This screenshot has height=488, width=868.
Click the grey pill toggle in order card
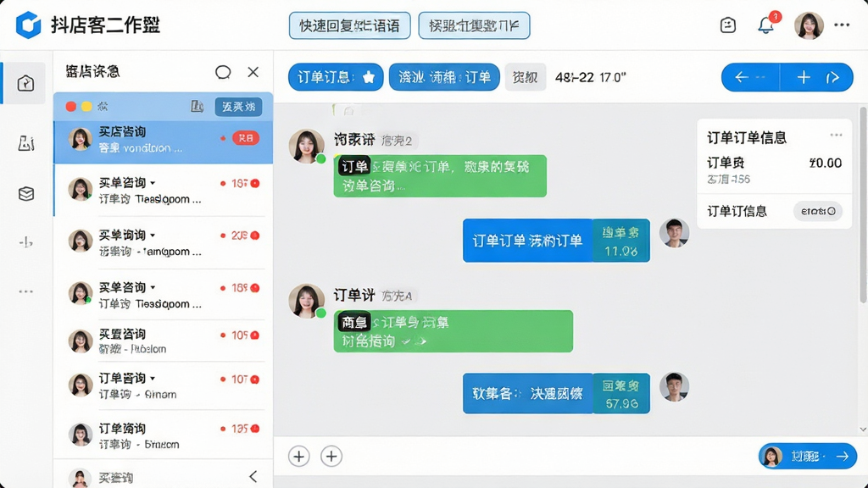click(x=818, y=211)
